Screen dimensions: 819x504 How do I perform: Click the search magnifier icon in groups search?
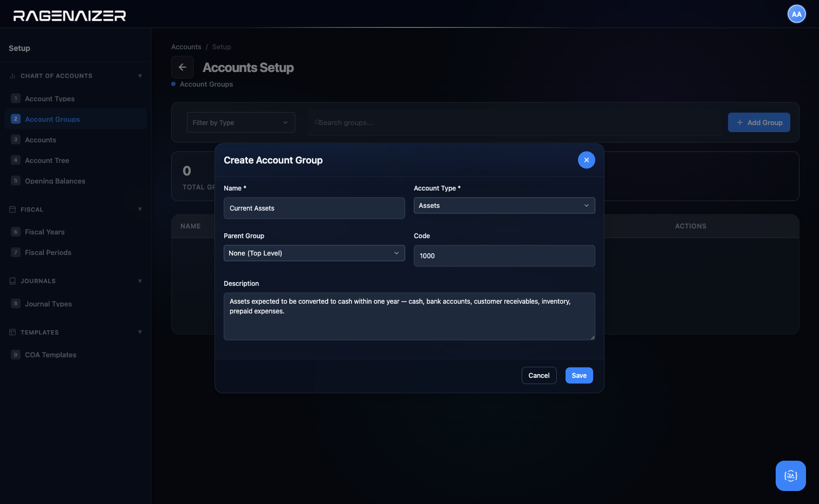[x=317, y=122]
